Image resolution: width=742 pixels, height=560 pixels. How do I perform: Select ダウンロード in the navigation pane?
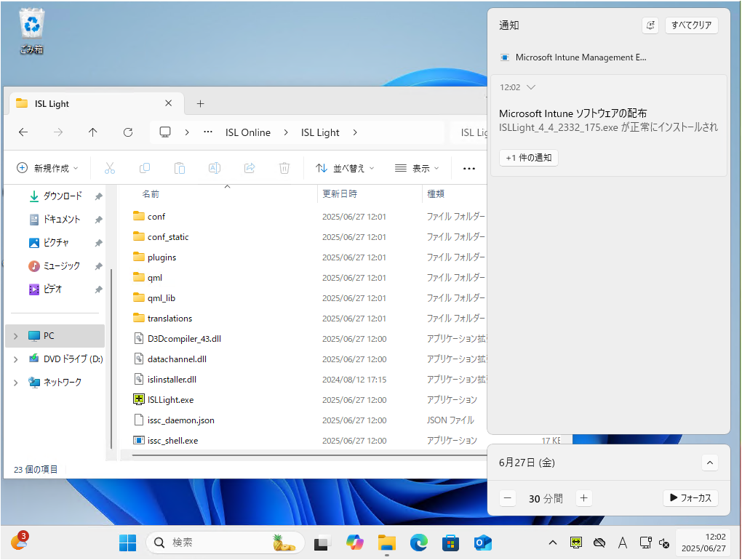pos(56,196)
